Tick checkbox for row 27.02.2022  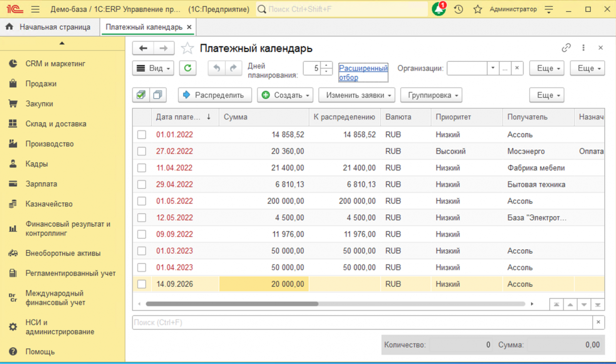click(142, 151)
